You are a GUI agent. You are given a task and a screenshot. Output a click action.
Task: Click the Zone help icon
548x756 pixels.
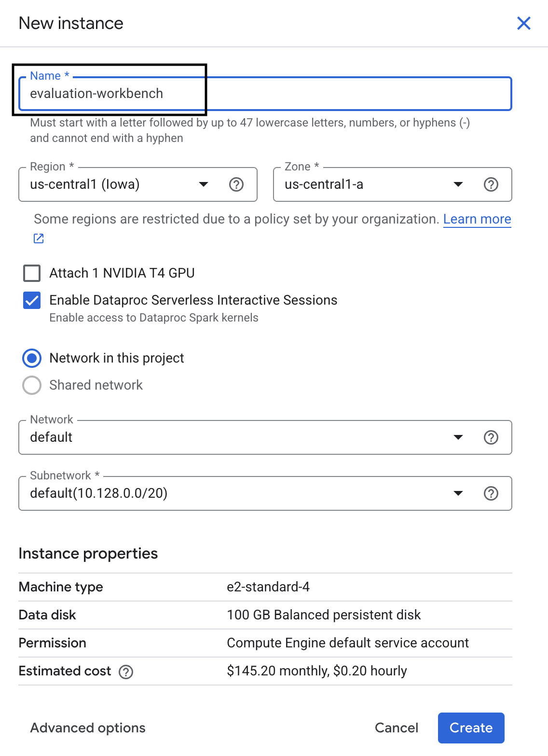tap(491, 184)
